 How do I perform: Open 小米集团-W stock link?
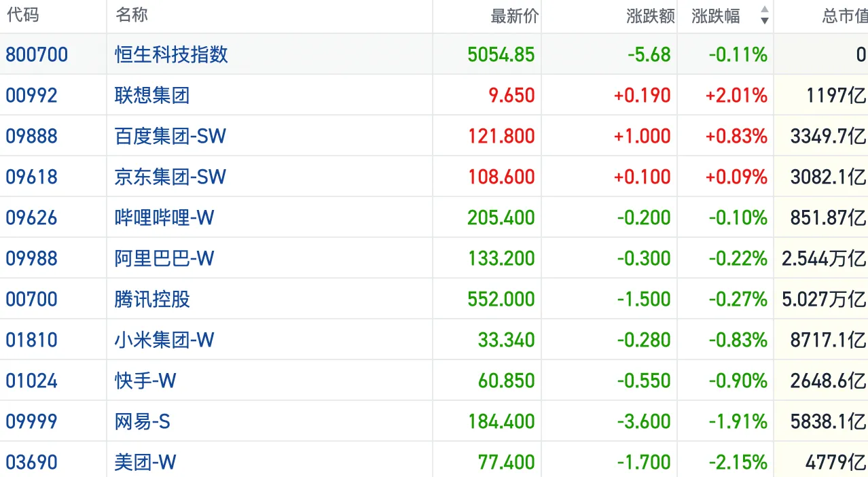point(164,340)
